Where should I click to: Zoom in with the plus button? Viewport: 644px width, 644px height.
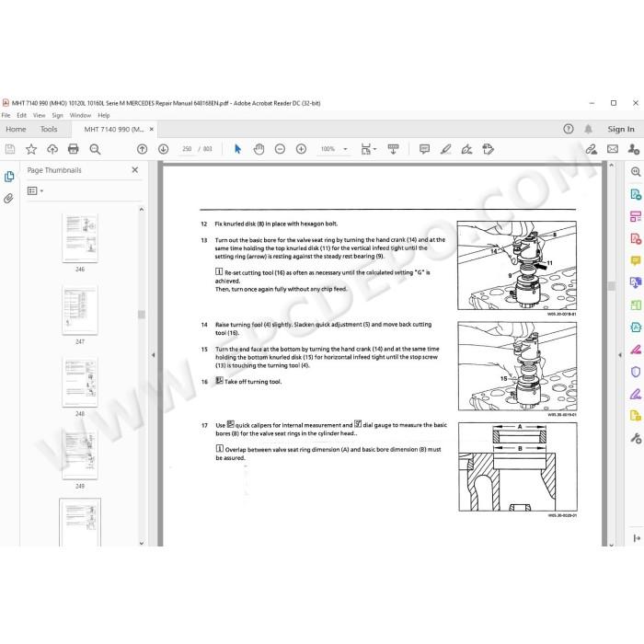coord(302,149)
